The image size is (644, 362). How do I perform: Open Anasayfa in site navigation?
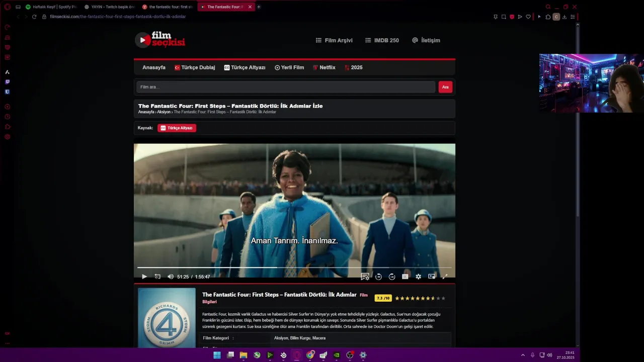(x=154, y=67)
